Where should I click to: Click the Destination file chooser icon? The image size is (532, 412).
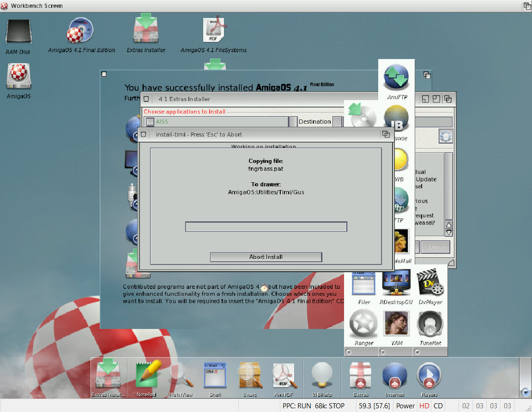(337, 122)
